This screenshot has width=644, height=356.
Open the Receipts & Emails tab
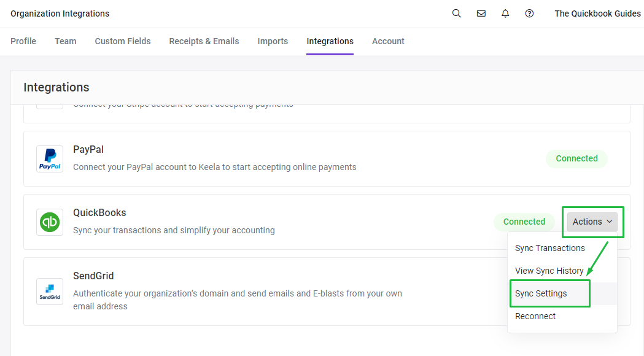(204, 41)
